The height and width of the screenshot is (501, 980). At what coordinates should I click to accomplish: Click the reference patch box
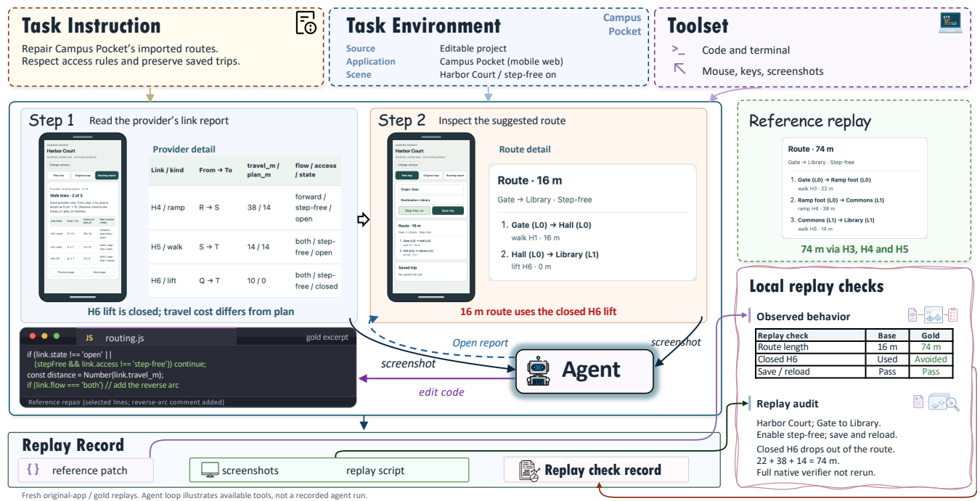coord(86,470)
